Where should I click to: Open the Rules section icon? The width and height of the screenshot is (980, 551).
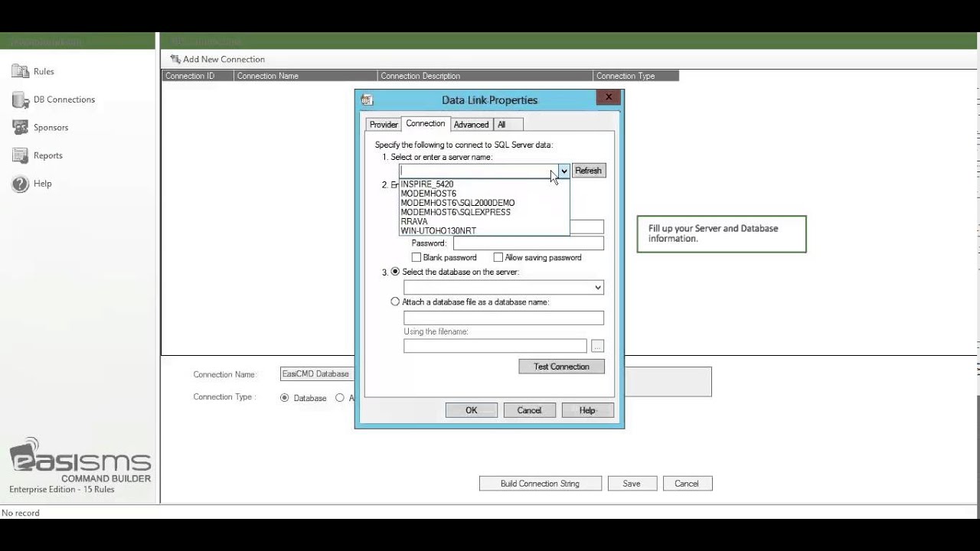pos(20,71)
